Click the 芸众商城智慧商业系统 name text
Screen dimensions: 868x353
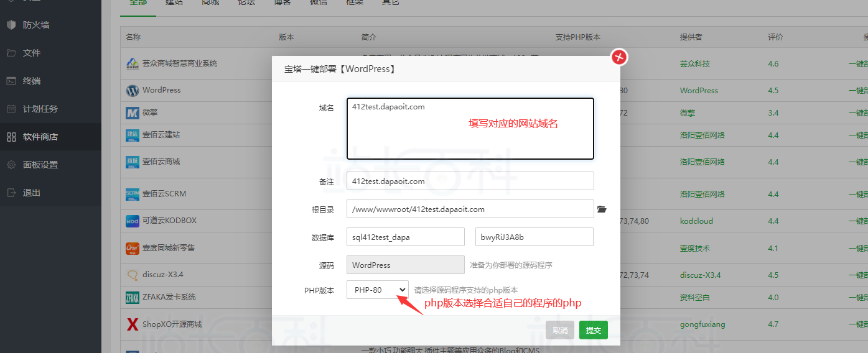pos(180,63)
